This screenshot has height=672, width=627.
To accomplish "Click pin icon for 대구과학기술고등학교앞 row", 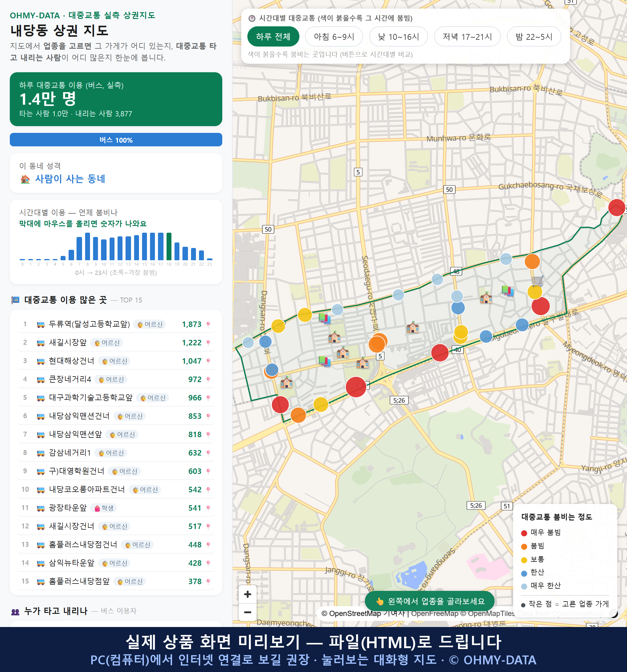I will pyautogui.click(x=208, y=397).
